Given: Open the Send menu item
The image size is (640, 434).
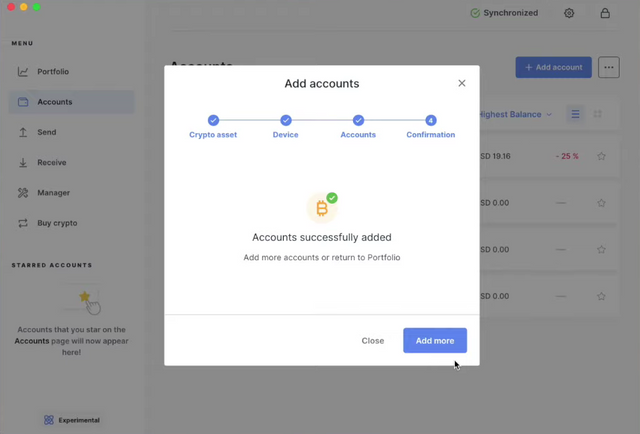Looking at the screenshot, I should coord(47,132).
